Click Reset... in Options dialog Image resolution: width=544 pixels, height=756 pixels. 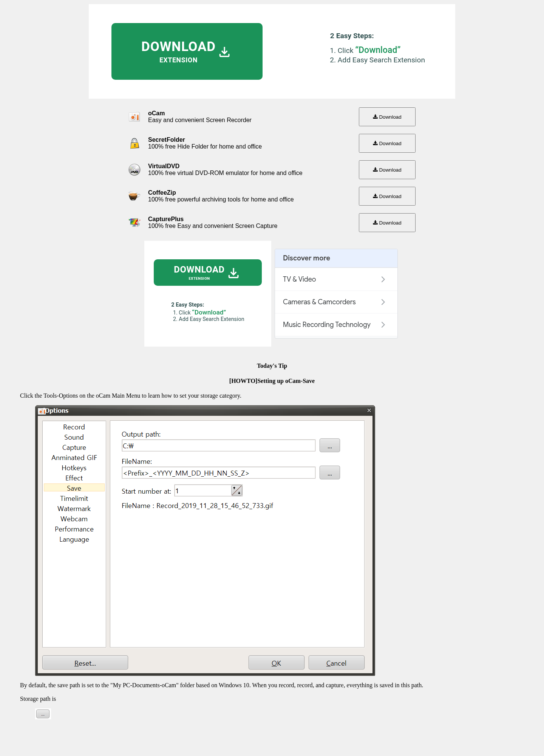[85, 663]
